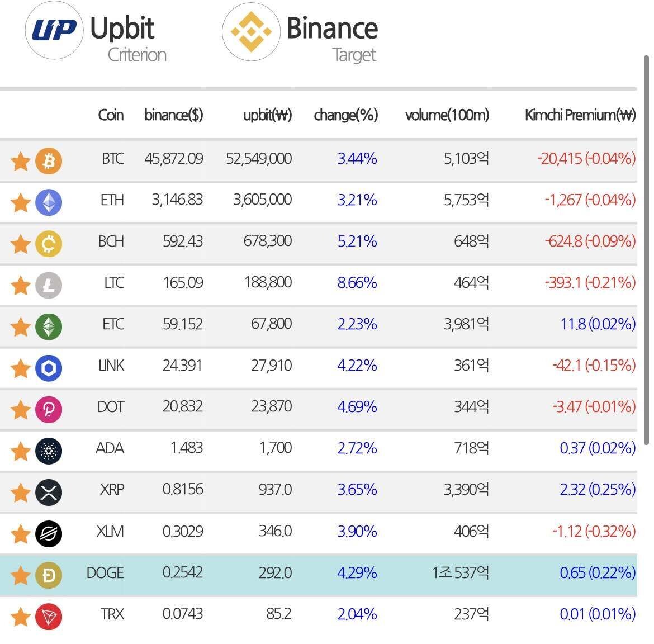The image size is (654, 644).
Task: Open the XLM ticker link
Action: click(x=110, y=531)
